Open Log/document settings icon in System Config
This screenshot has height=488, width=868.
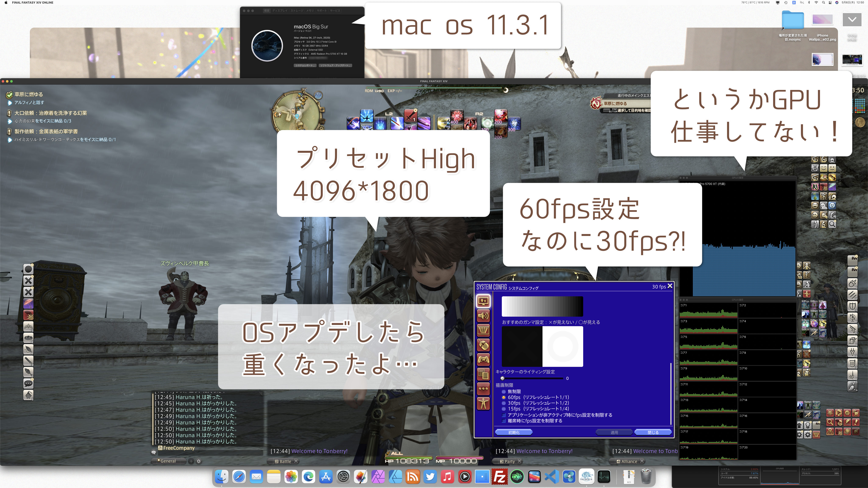point(483,374)
